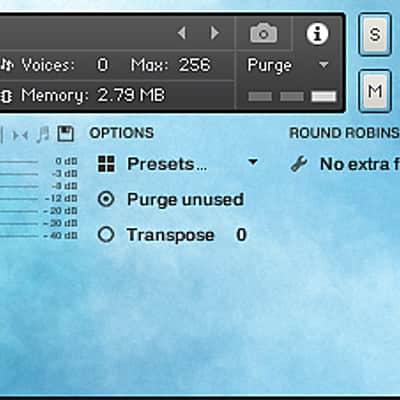Click the four-square Presets grid icon
This screenshot has height=400, width=400.
click(x=106, y=164)
